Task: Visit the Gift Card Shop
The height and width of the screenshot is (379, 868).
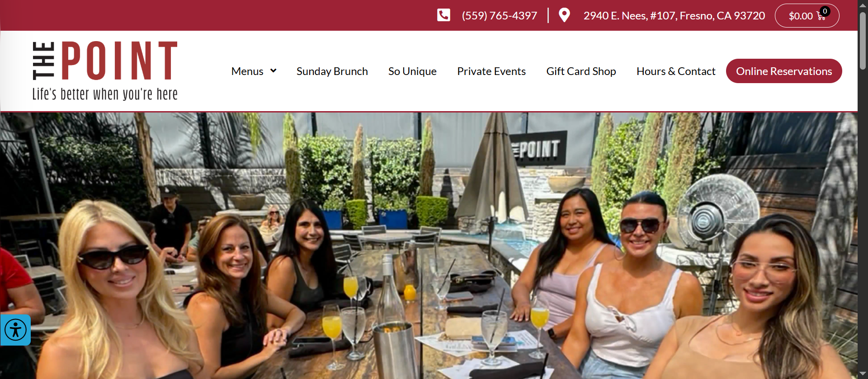Action: pos(581,71)
